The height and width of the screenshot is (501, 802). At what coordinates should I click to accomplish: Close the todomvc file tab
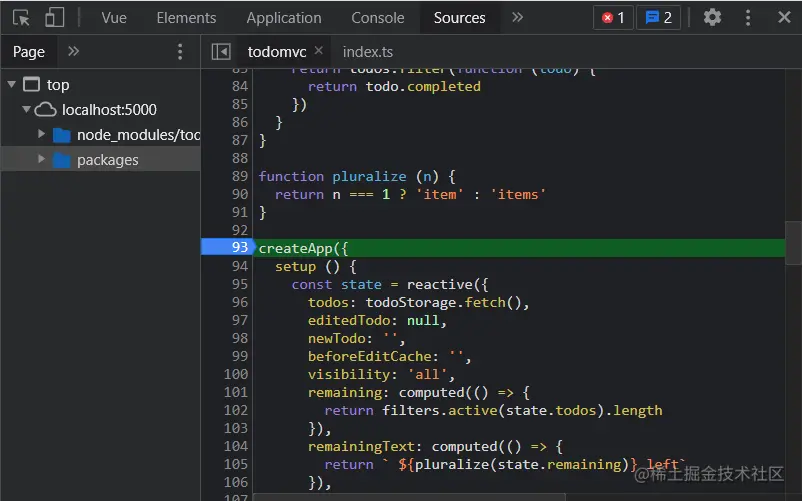coord(319,50)
